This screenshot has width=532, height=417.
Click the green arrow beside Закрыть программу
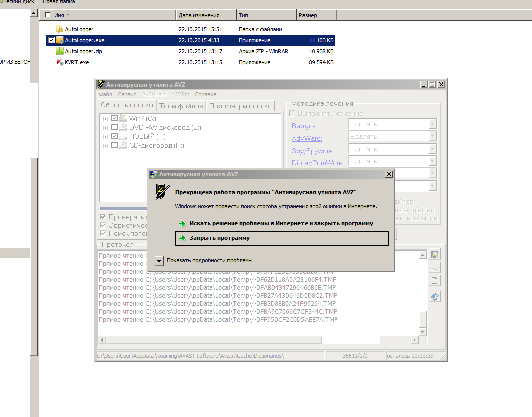[182, 238]
